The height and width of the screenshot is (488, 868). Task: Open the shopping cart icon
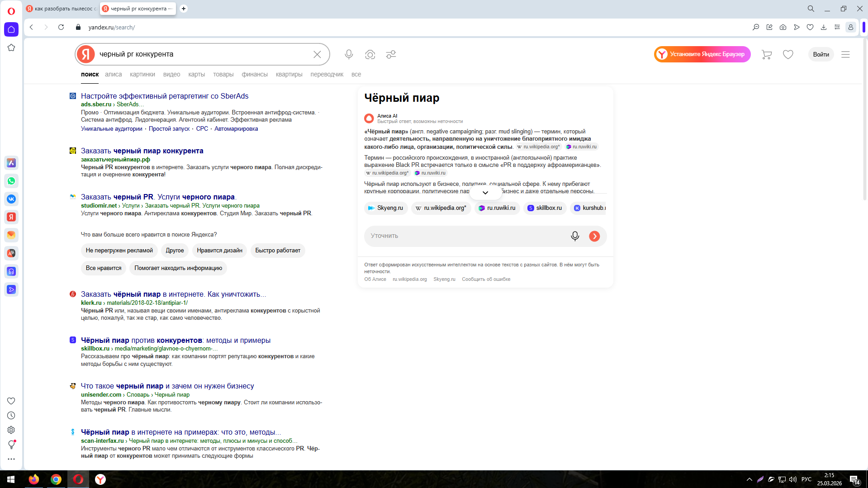coord(766,54)
